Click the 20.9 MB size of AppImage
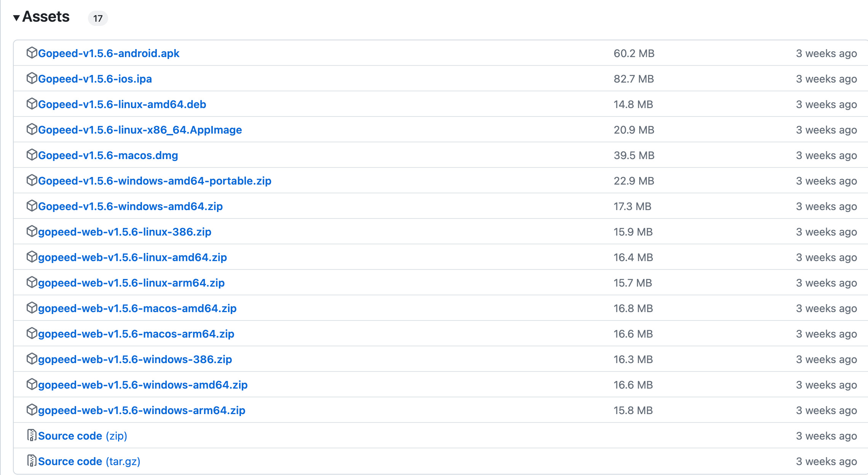Viewport: 868px width, 475px height. pyautogui.click(x=634, y=130)
